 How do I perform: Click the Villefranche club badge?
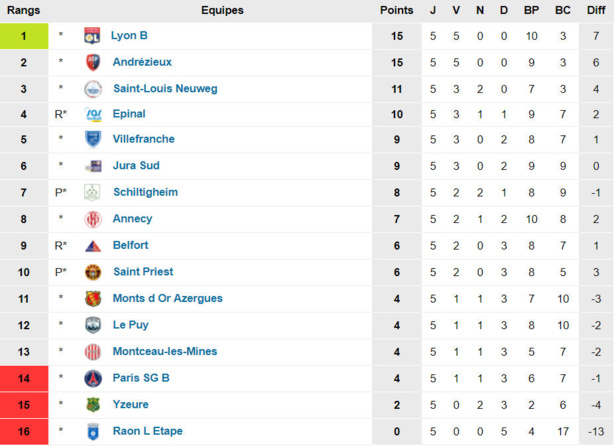tap(93, 140)
